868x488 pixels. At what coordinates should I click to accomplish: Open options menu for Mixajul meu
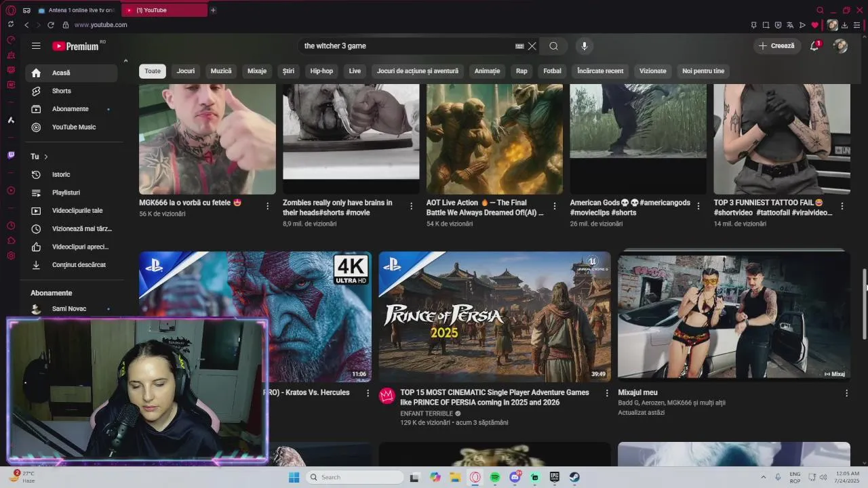tap(846, 393)
